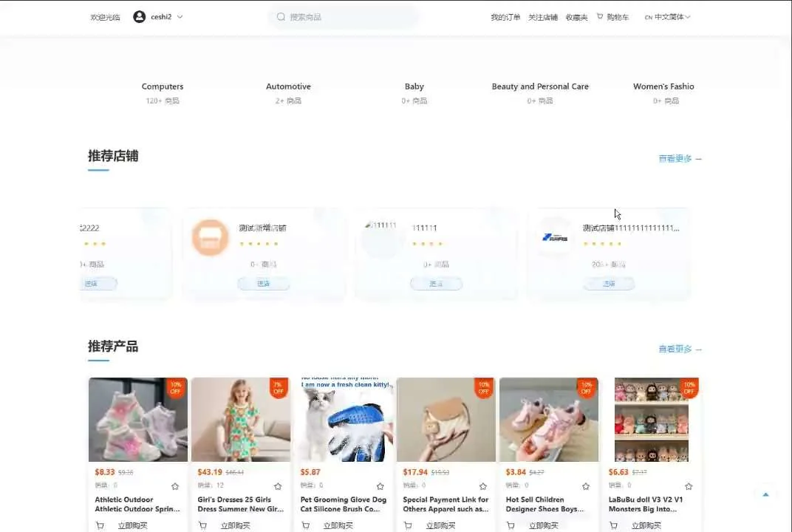The width and height of the screenshot is (792, 532).
Task: Click cart icon for LaBuBu doll
Action: 613,526
